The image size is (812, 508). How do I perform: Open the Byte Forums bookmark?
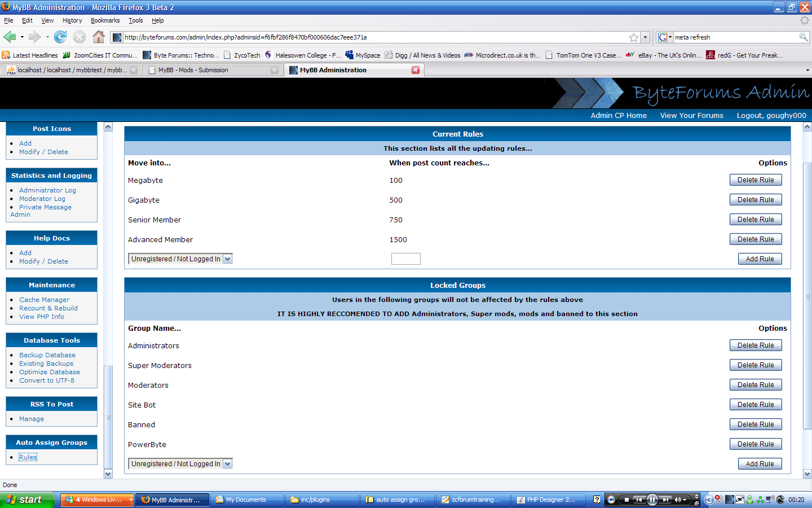[181, 55]
